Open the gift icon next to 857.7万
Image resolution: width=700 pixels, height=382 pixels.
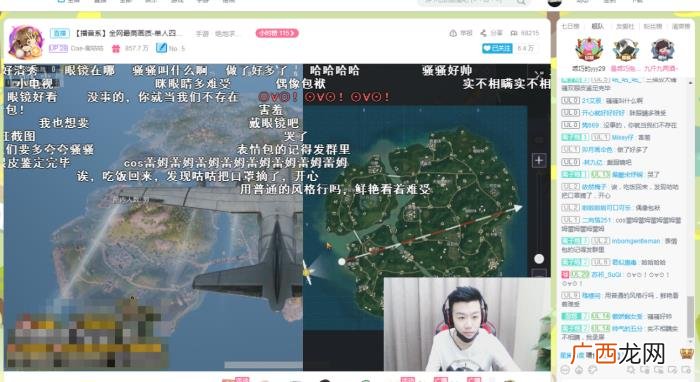116,48
